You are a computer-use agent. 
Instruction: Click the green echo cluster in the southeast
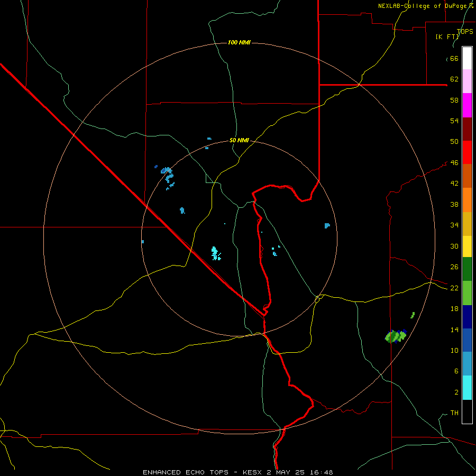[x=396, y=336]
